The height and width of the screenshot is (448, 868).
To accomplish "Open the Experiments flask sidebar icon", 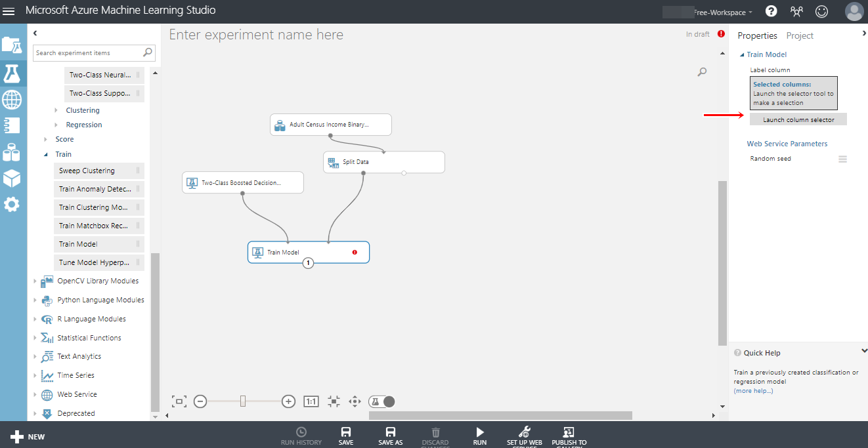I will [12, 73].
